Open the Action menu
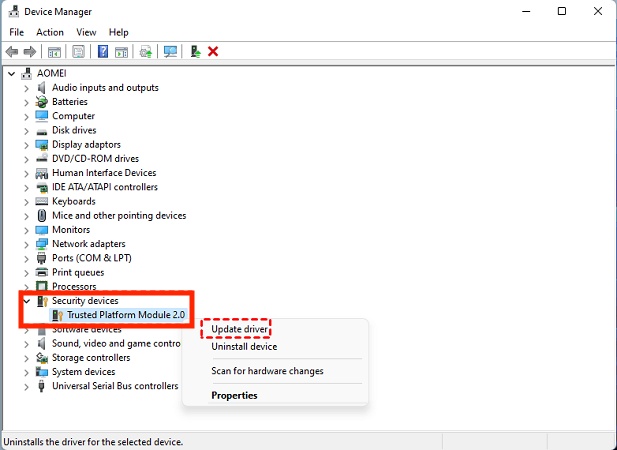Screen dimensions: 617x450 coord(50,32)
